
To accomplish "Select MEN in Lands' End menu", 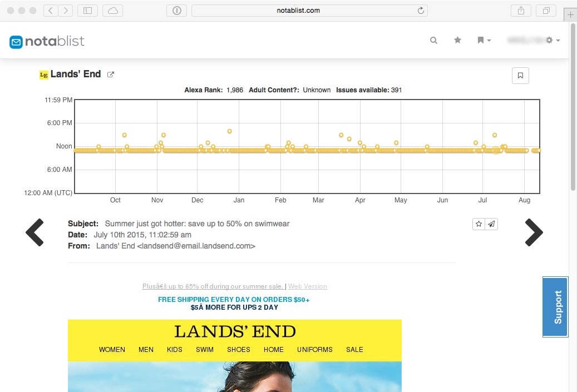I will coord(146,349).
